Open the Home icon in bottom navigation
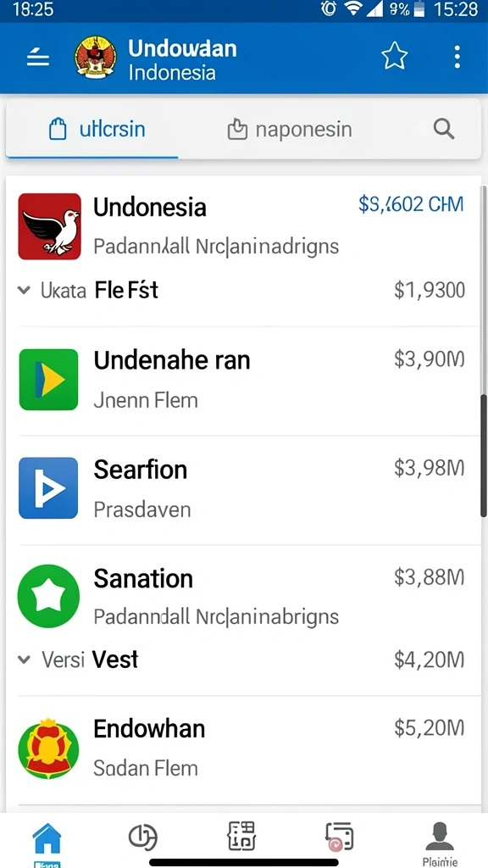The height and width of the screenshot is (868, 488). 47,840
